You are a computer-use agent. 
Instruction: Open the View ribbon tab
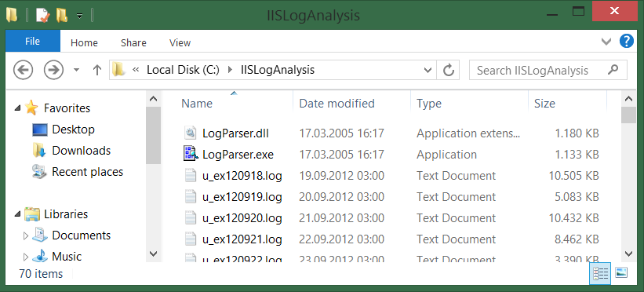180,42
